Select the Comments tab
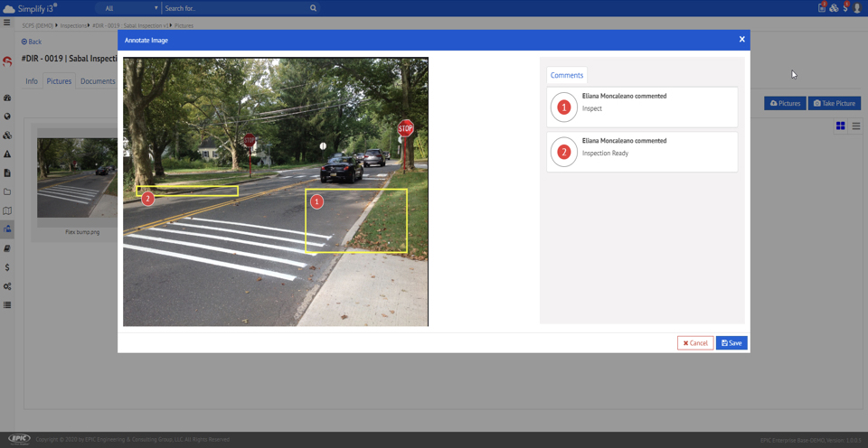The height and width of the screenshot is (448, 868). pos(567,75)
